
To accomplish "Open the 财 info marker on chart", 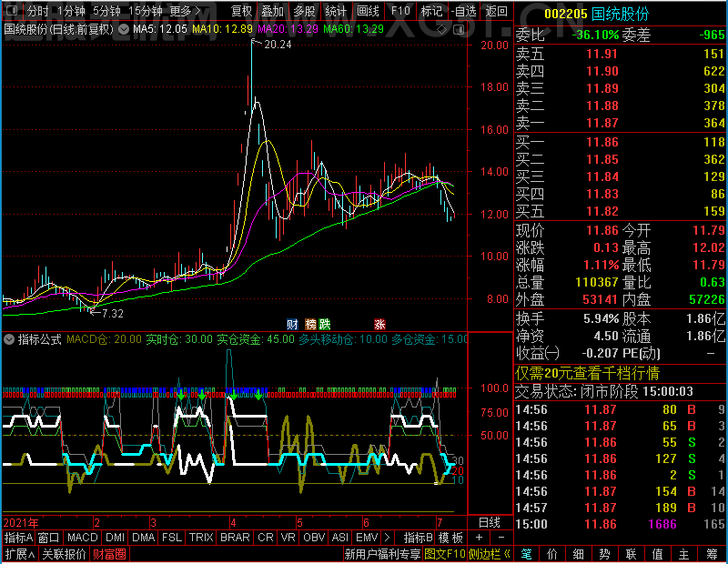I will click(x=292, y=324).
